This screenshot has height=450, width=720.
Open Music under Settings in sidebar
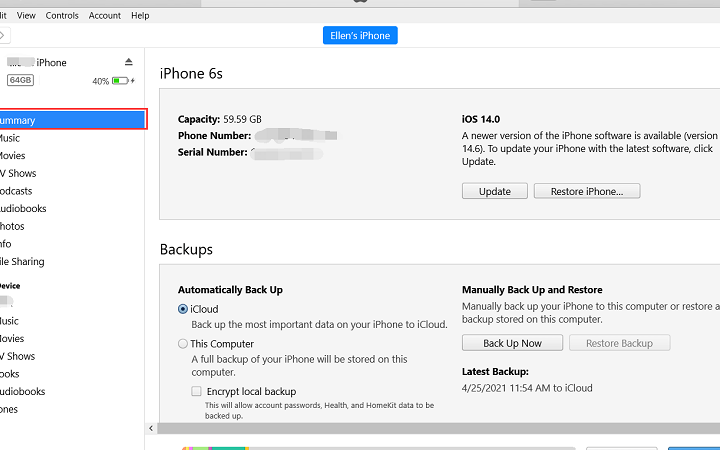coord(10,138)
